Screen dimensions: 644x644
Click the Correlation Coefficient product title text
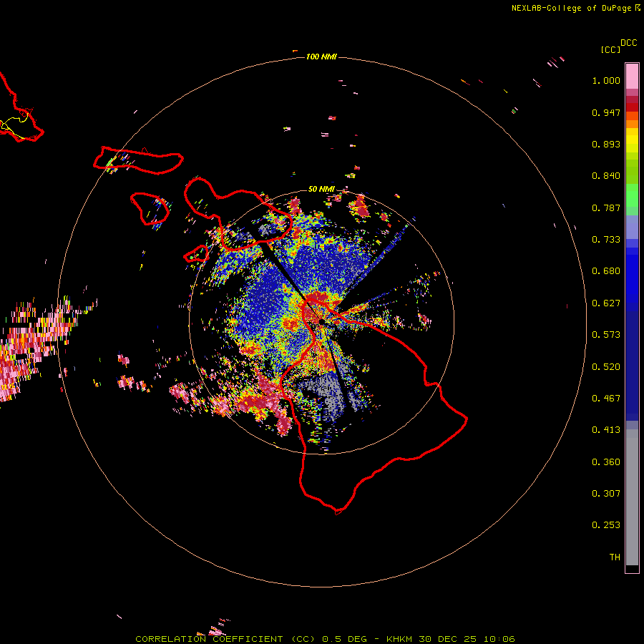click(225, 639)
